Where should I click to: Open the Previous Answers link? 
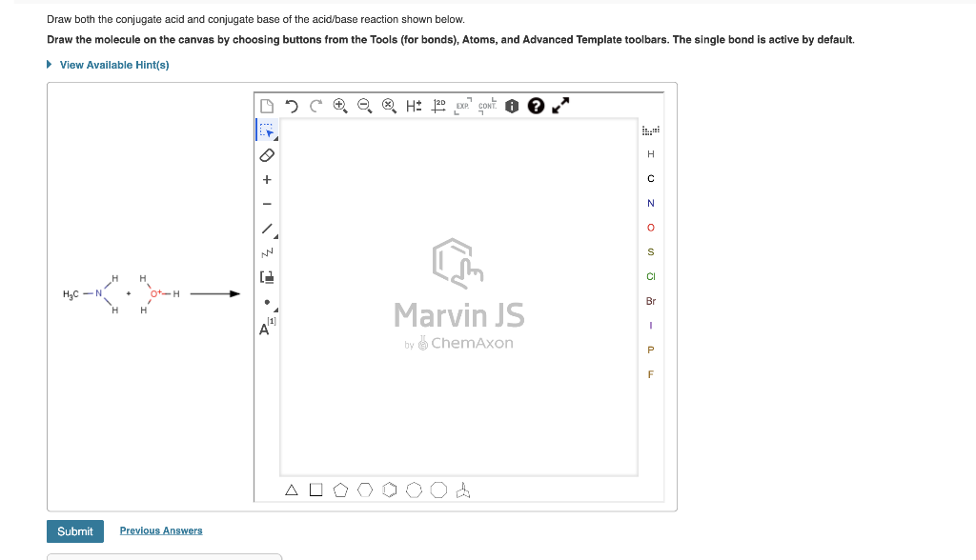coord(161,530)
